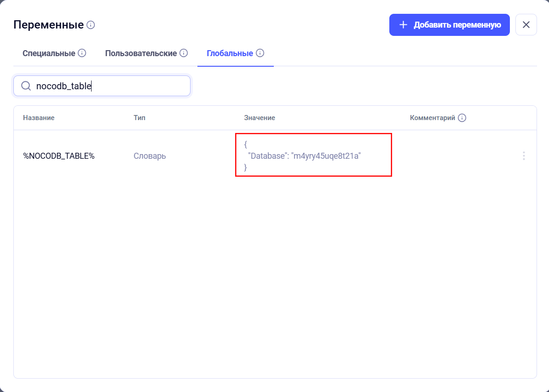This screenshot has height=392, width=549.
Task: Click the Database JSON value cell
Action: click(304, 156)
